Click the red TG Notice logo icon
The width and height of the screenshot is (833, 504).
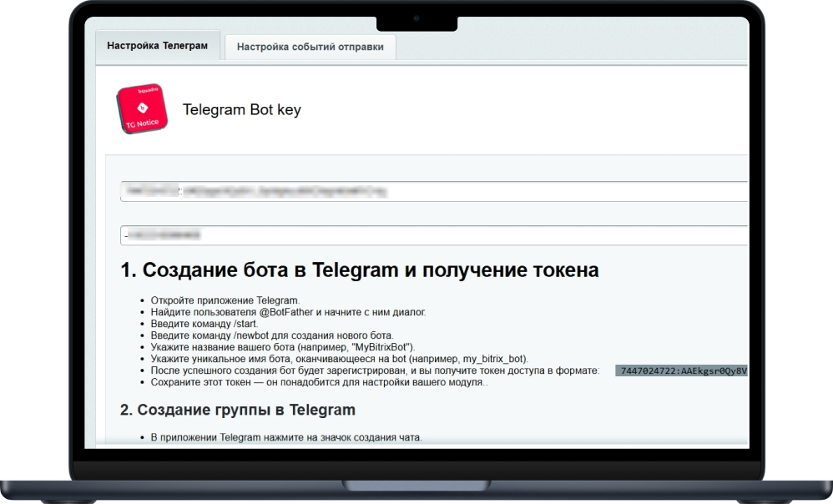pos(142,108)
